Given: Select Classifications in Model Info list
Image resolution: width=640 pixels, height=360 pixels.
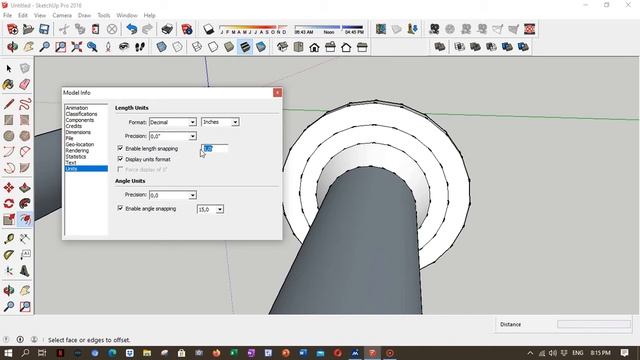Looking at the screenshot, I should click(81, 114).
